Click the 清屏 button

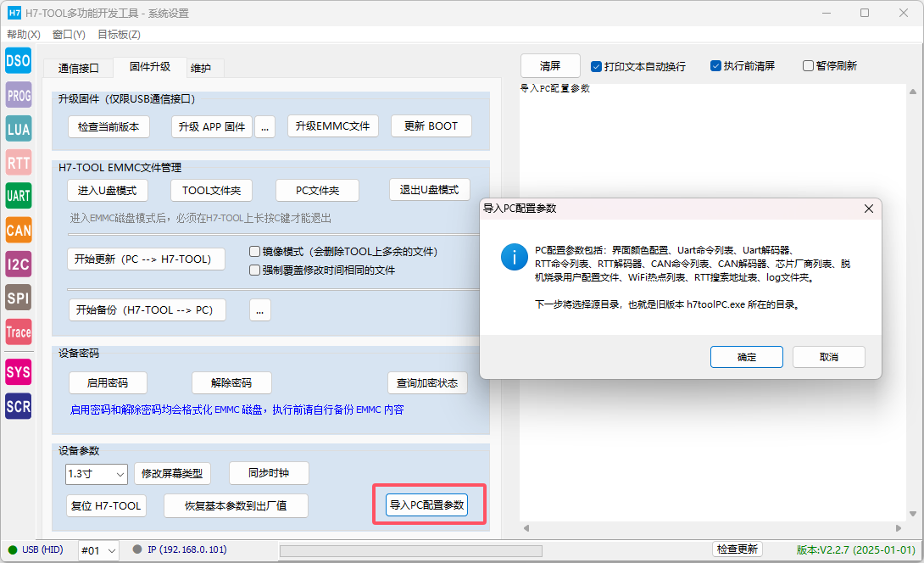click(x=550, y=66)
